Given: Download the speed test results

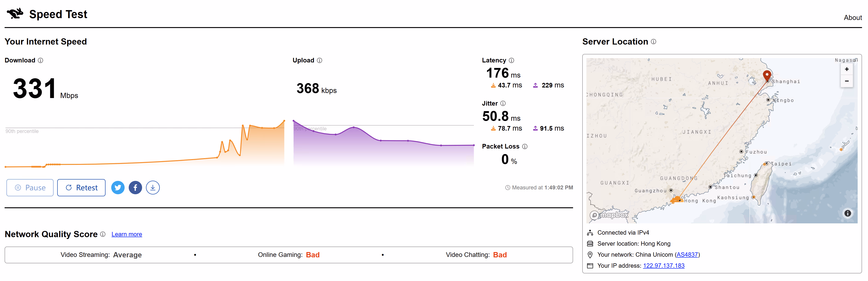Looking at the screenshot, I should pos(153,187).
